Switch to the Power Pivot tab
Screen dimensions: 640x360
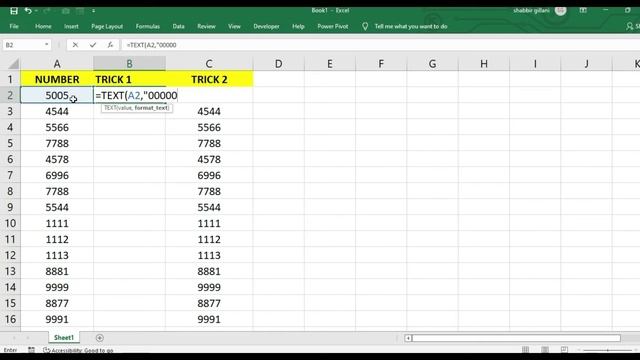pos(333,26)
